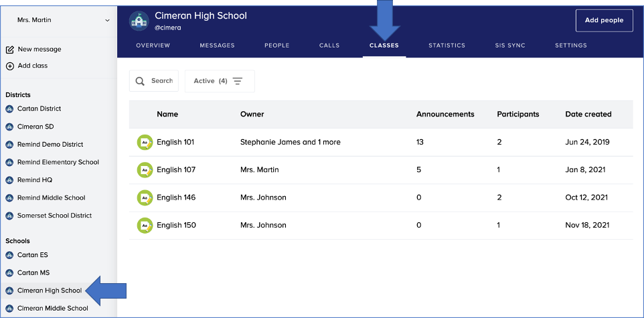This screenshot has width=644, height=318.
Task: Click the English 101 class avatar icon
Action: click(x=145, y=142)
